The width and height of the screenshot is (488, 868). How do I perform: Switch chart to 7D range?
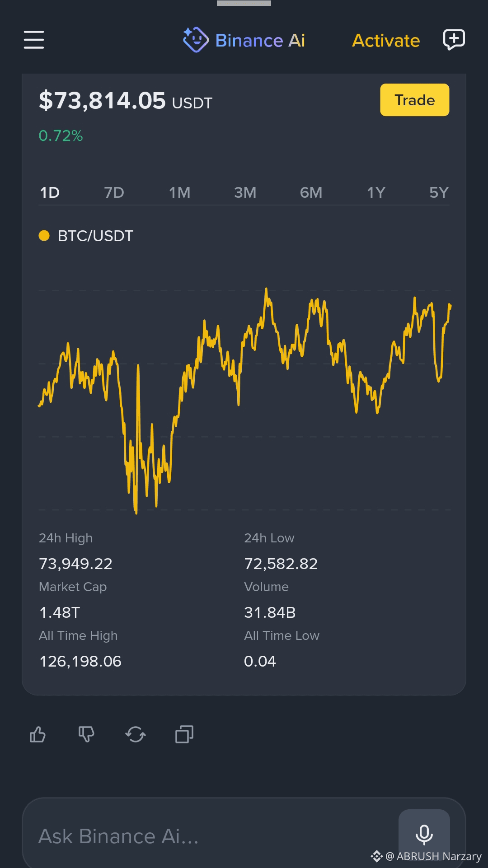(114, 193)
